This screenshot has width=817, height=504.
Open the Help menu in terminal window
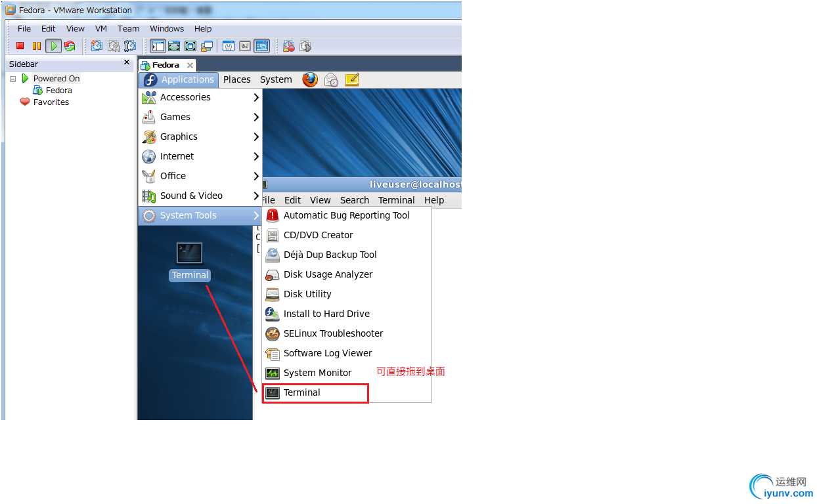pyautogui.click(x=434, y=200)
